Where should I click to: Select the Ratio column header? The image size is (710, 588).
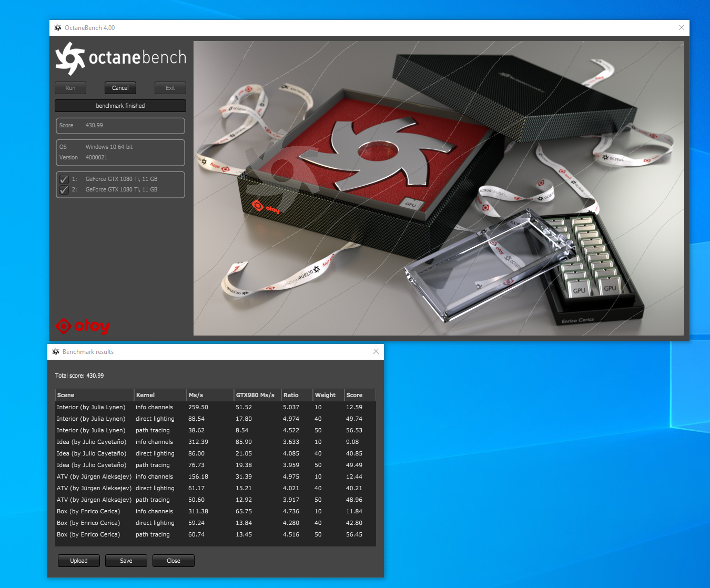pos(297,395)
